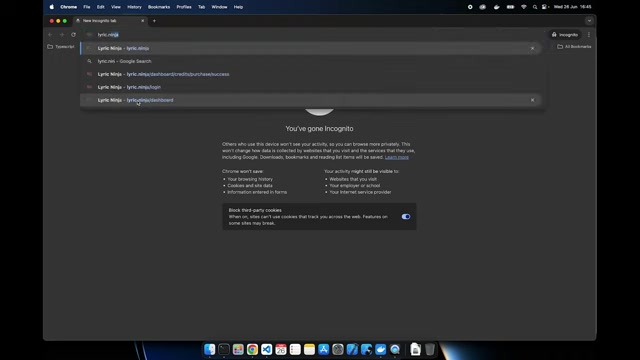
Task: Launch App Store from the dock
Action: tap(324, 349)
